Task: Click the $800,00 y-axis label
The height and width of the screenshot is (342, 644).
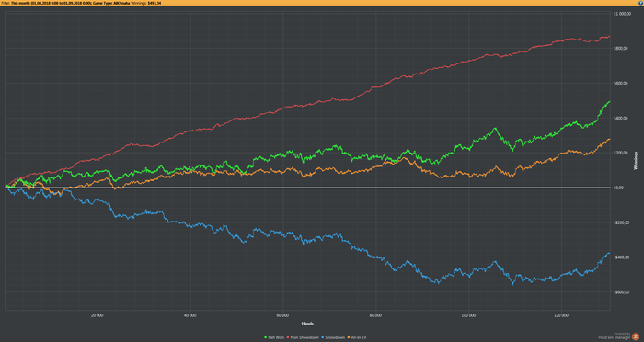Action: click(621, 49)
